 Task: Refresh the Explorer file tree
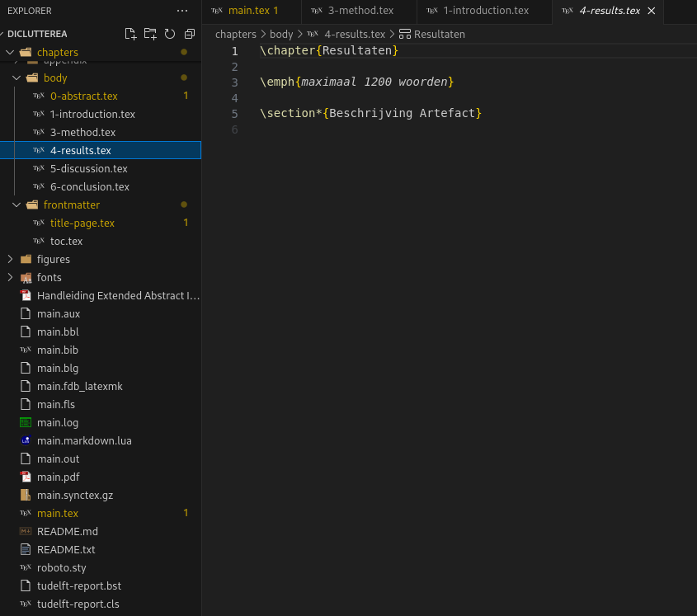coord(170,34)
